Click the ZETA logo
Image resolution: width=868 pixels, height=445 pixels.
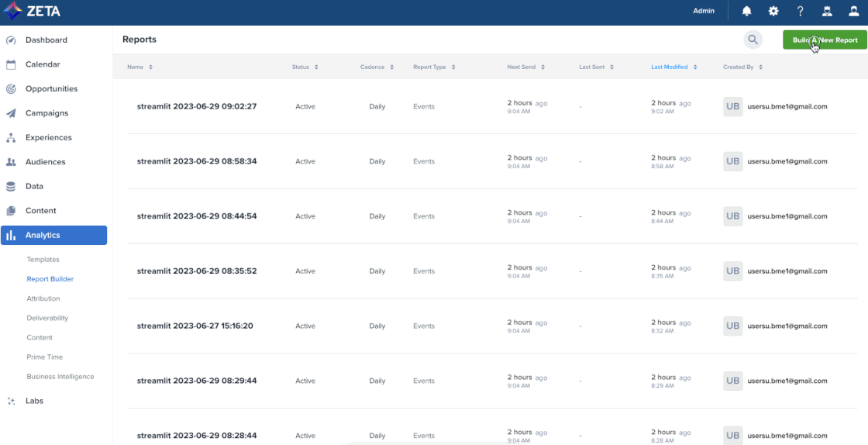[x=33, y=12]
